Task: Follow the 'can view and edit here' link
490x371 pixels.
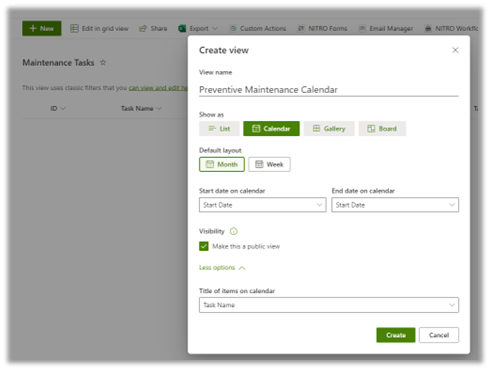Action: [x=158, y=88]
